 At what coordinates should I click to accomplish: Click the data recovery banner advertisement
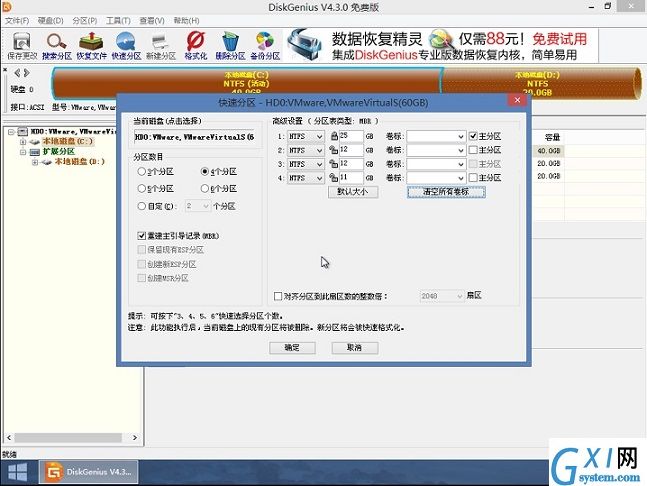click(441, 45)
